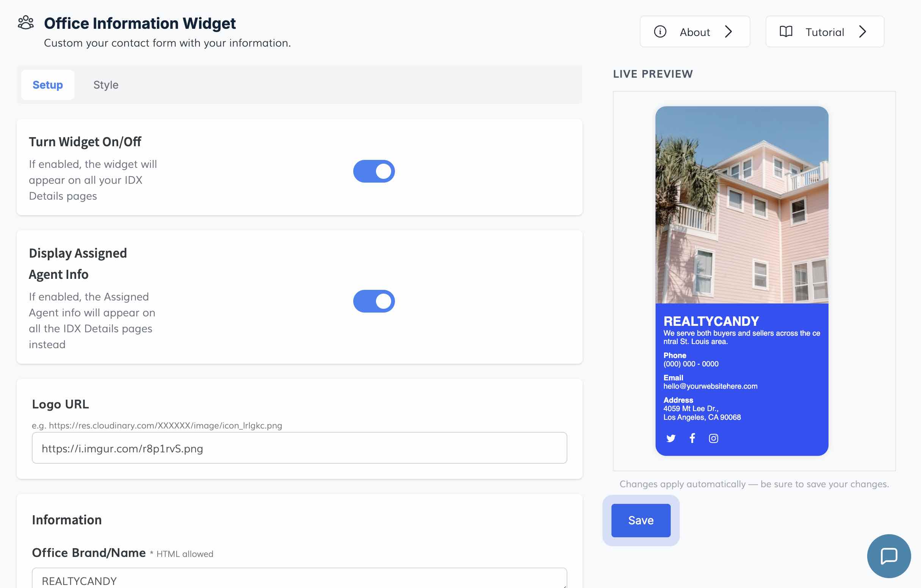This screenshot has height=588, width=921.
Task: Click the REALTYCANDY heading in preview
Action: coord(711,321)
